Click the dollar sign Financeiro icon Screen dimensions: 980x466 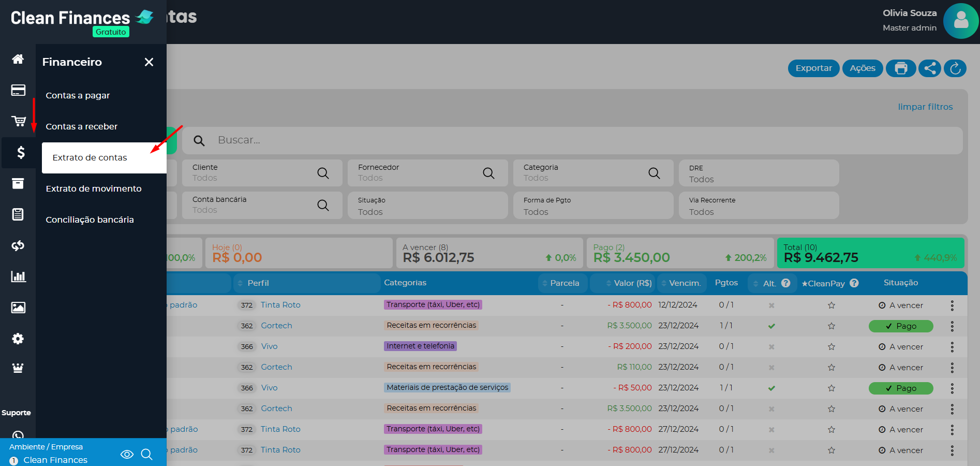[21, 152]
